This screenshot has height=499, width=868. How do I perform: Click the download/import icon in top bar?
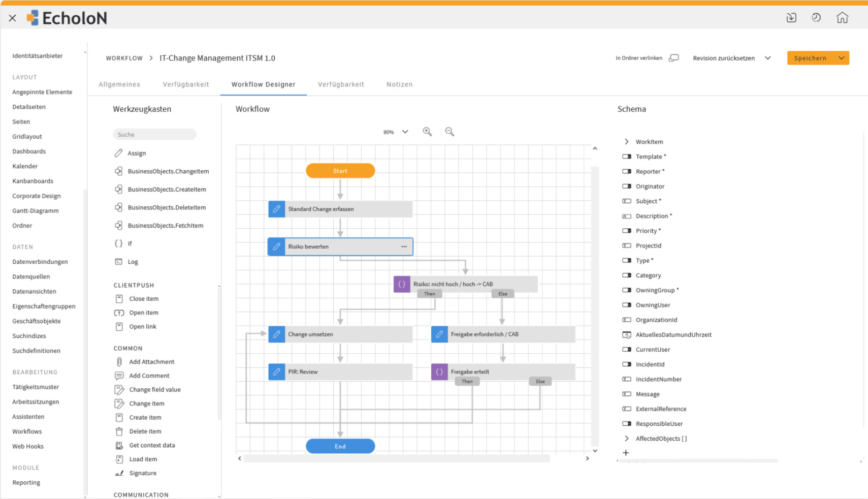[x=791, y=18]
